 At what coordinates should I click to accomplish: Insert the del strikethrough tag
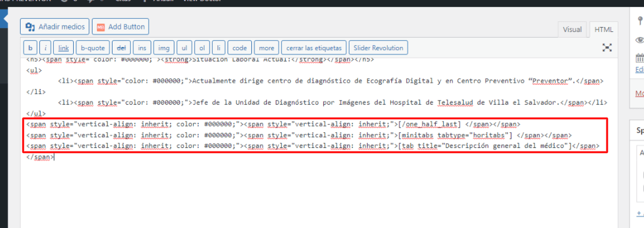(x=121, y=48)
